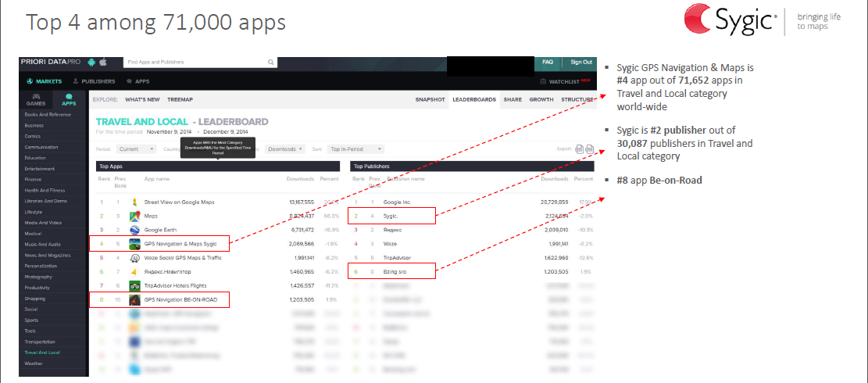Screen dimensions: 868x383
Task: Click the Sign Out button
Action: click(580, 62)
